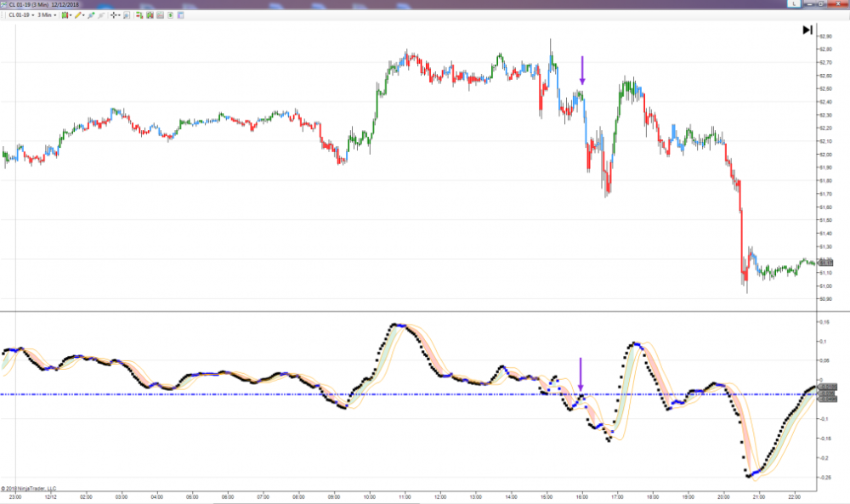Click the blue dashed zero line
The width and height of the screenshot is (850, 504).
(255, 394)
